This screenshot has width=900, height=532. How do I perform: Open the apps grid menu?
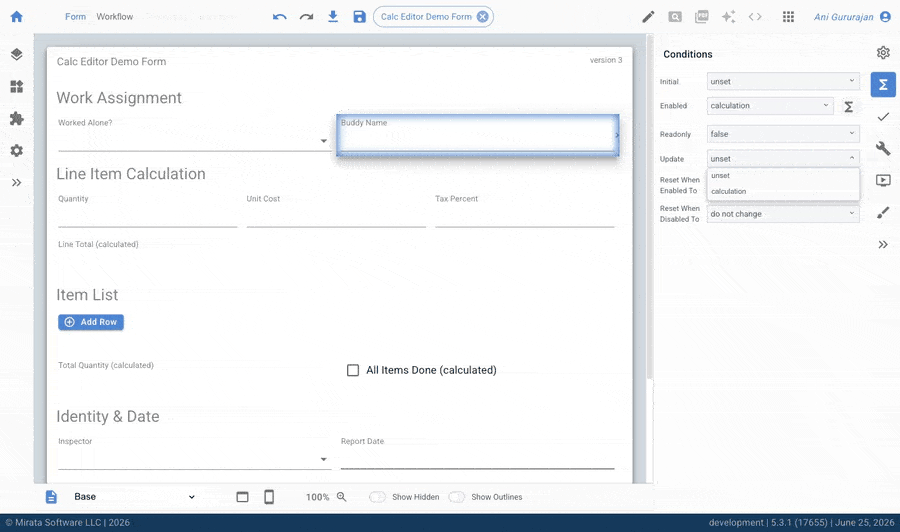pos(789,17)
